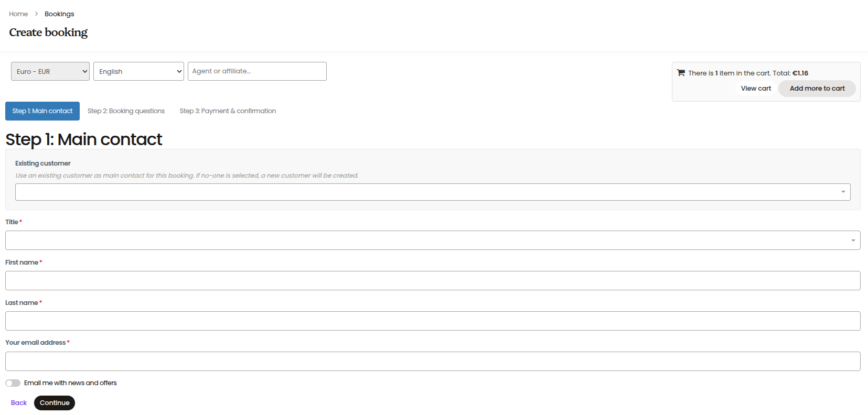Focus the Your email address field
Viewport: 868px width, 415px height.
point(433,361)
